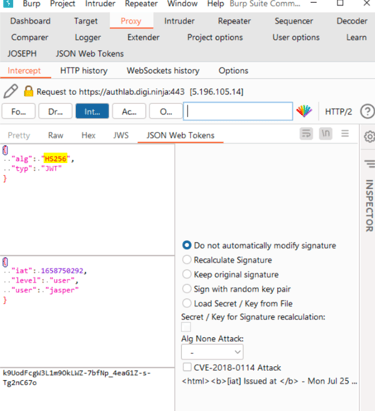Click the Forward request button
The height and width of the screenshot is (411, 375).
pyautogui.click(x=18, y=111)
